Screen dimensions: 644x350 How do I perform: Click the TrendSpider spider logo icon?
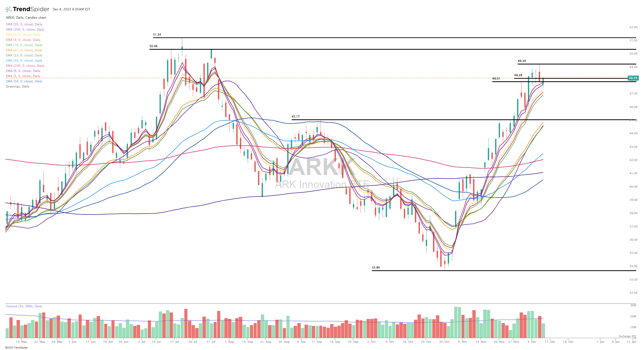click(x=8, y=9)
